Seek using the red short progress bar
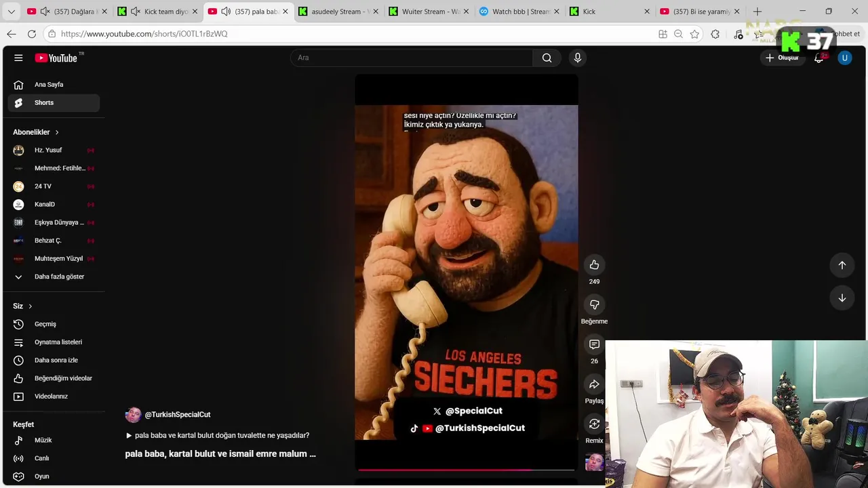 [x=467, y=469]
